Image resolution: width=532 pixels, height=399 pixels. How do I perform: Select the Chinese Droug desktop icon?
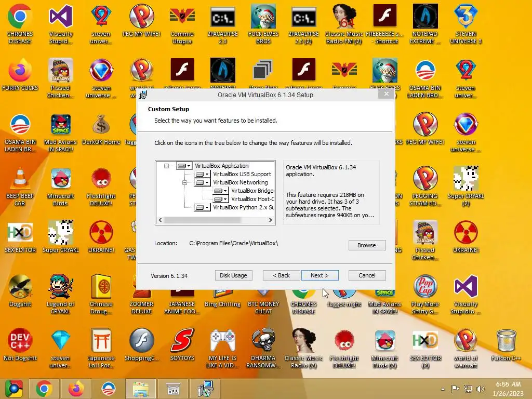pyautogui.click(x=101, y=295)
